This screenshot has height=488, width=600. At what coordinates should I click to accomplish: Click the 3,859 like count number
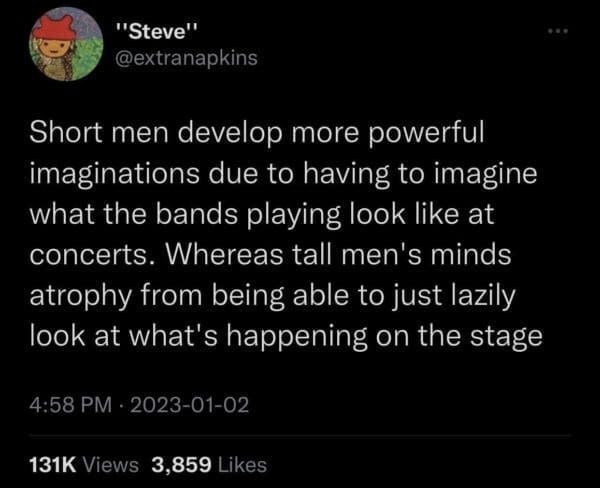(181, 465)
